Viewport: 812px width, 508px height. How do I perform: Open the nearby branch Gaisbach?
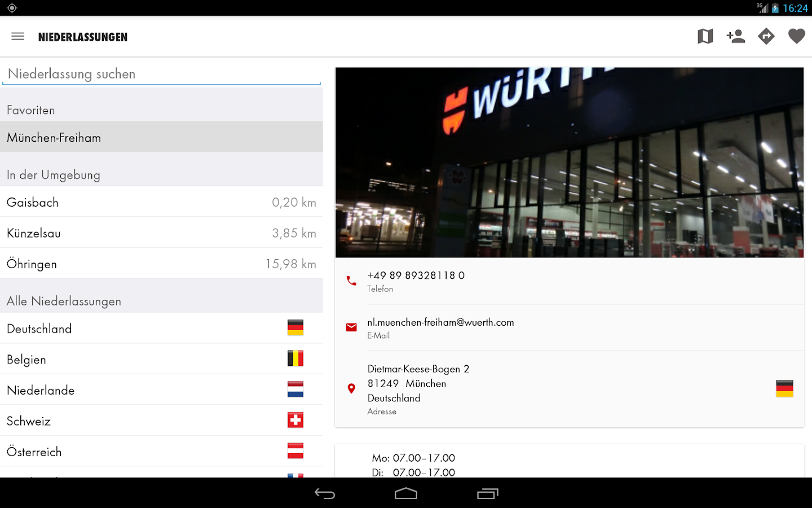point(161,202)
